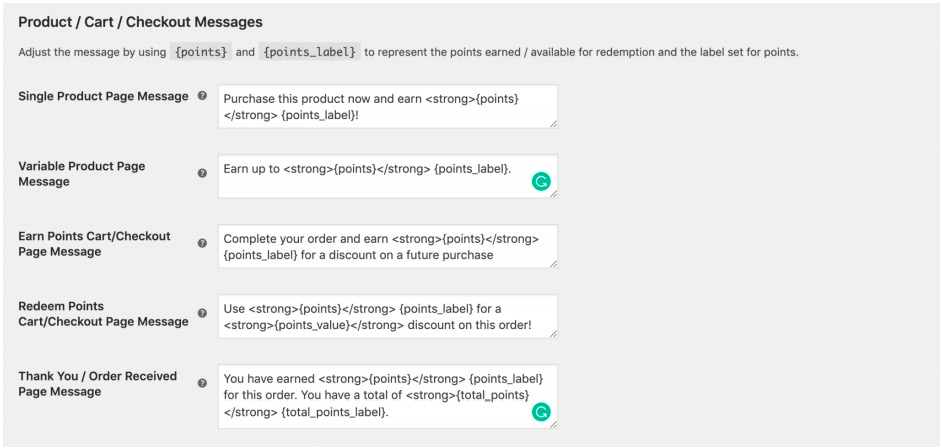This screenshot has width=941, height=448.
Task: Click the {points_label} code tag in description
Action: point(309,52)
